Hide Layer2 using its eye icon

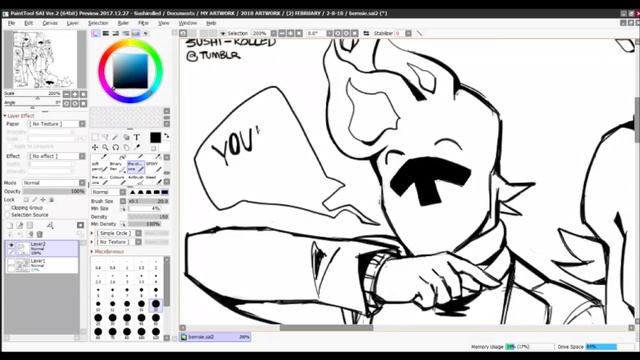[11, 245]
